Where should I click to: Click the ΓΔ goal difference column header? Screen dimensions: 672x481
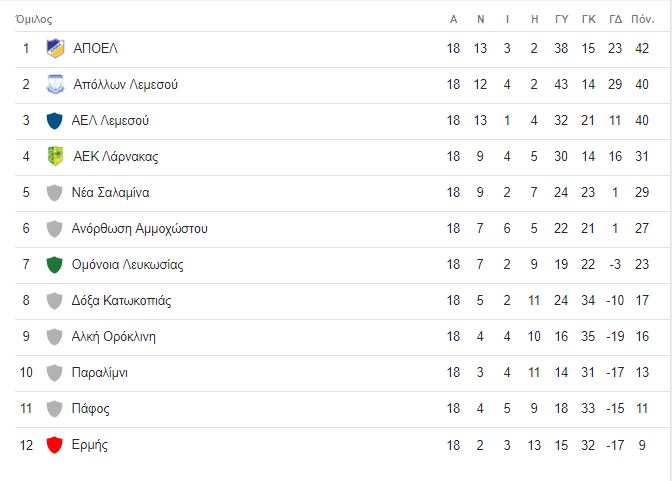[x=615, y=19]
